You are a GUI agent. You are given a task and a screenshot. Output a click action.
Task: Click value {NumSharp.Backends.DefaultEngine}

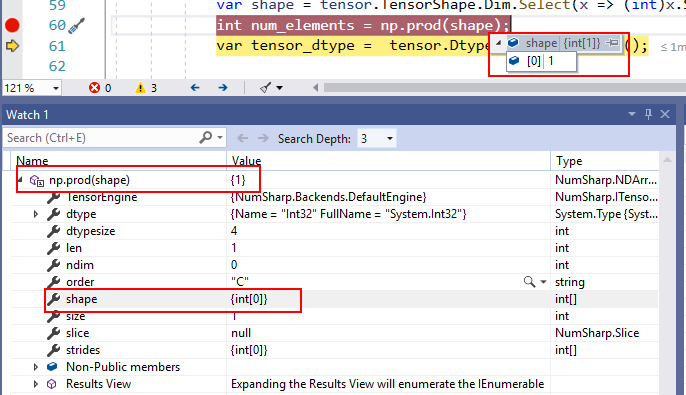328,197
